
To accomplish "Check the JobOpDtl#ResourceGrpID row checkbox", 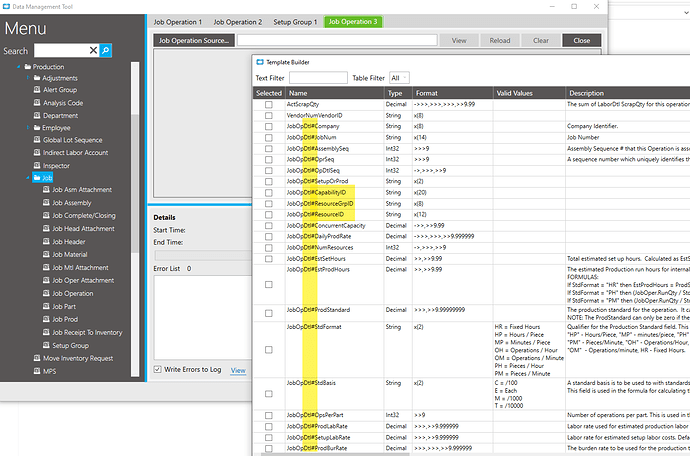I will coord(268,204).
